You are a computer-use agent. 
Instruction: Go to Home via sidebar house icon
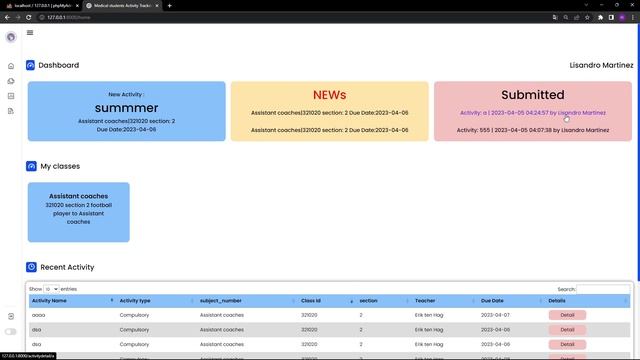pyautogui.click(x=11, y=66)
